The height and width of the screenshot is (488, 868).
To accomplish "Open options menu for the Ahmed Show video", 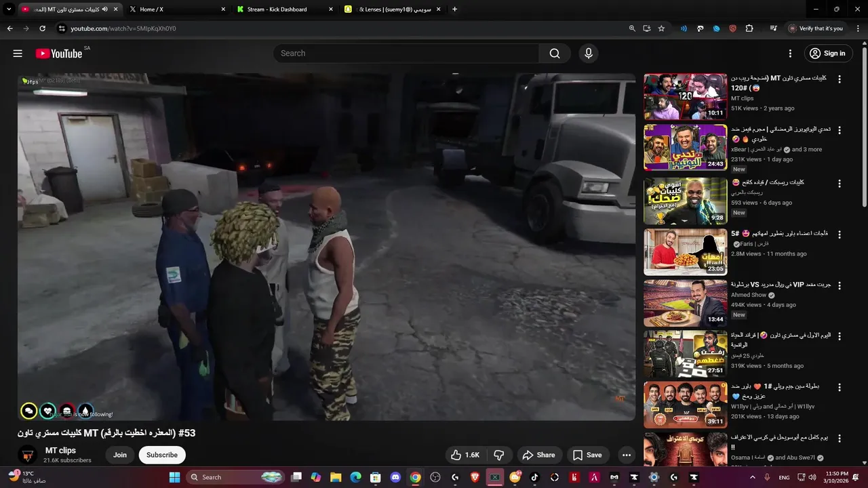I will [840, 286].
